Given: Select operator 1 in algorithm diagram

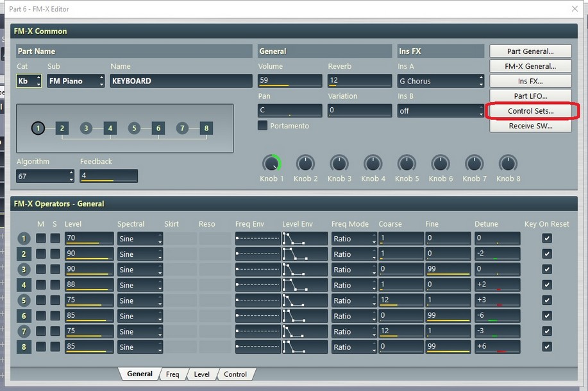Looking at the screenshot, I should (x=38, y=128).
